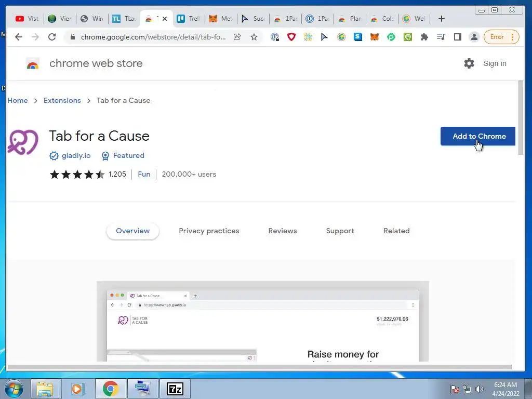532x399 pixels.
Task: Open the Fun category link
Action: (x=144, y=174)
